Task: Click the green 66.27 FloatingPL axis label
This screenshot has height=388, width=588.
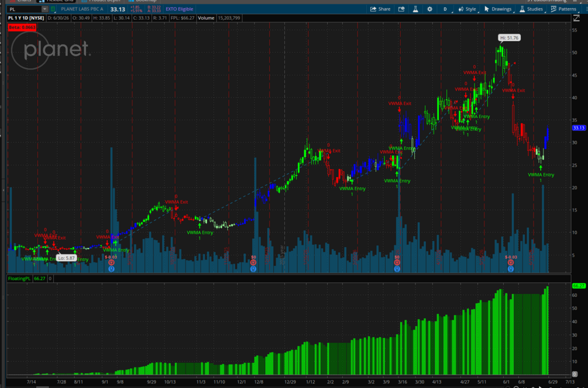Action: point(579,286)
